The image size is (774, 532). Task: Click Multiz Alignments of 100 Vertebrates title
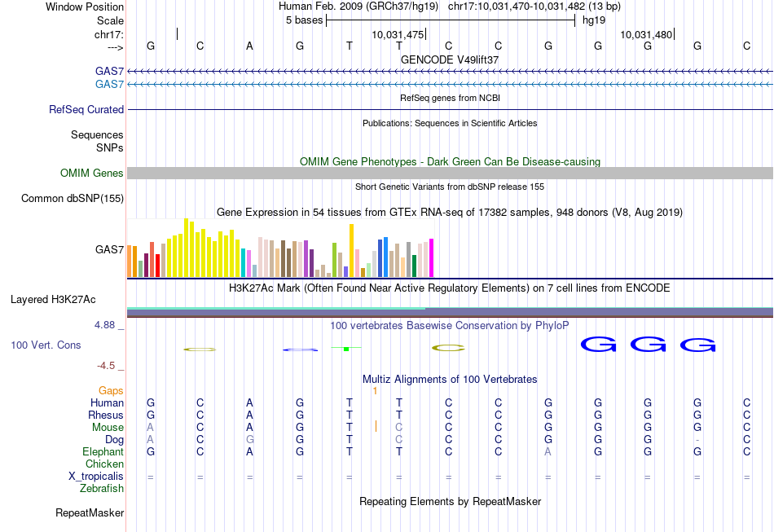point(450,379)
